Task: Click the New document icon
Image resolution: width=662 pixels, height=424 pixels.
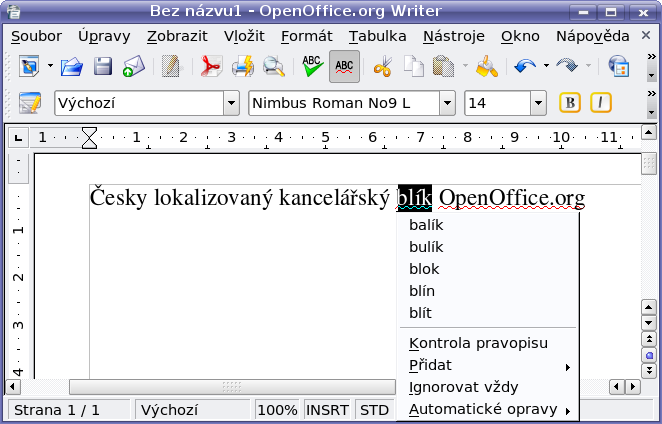Action: tap(29, 66)
